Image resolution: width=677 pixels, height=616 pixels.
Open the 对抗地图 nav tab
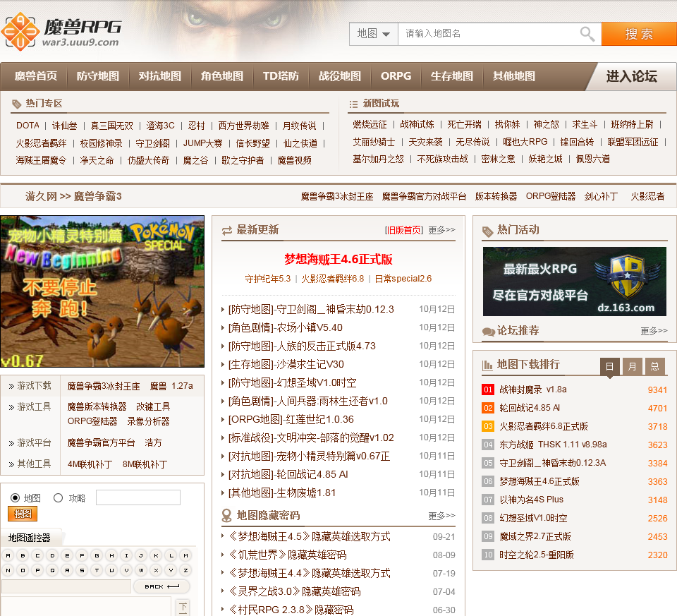(160, 76)
